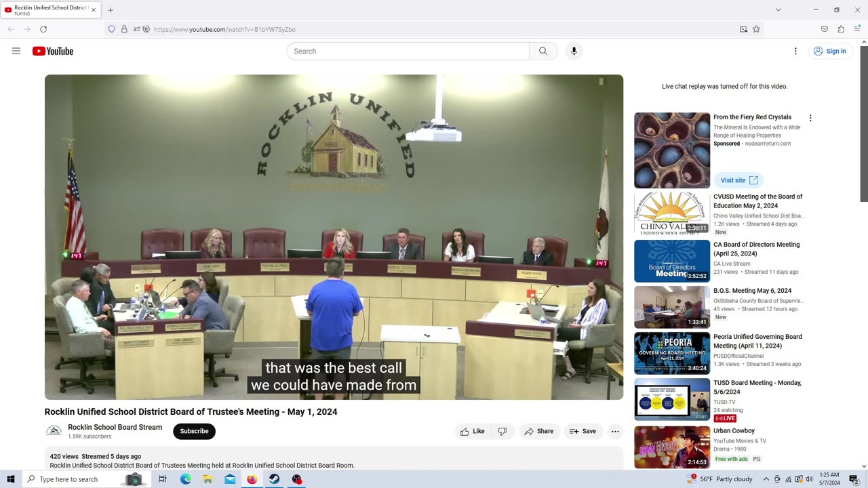
Task: Launch Microsoft Edge from the taskbar
Action: [x=185, y=479]
